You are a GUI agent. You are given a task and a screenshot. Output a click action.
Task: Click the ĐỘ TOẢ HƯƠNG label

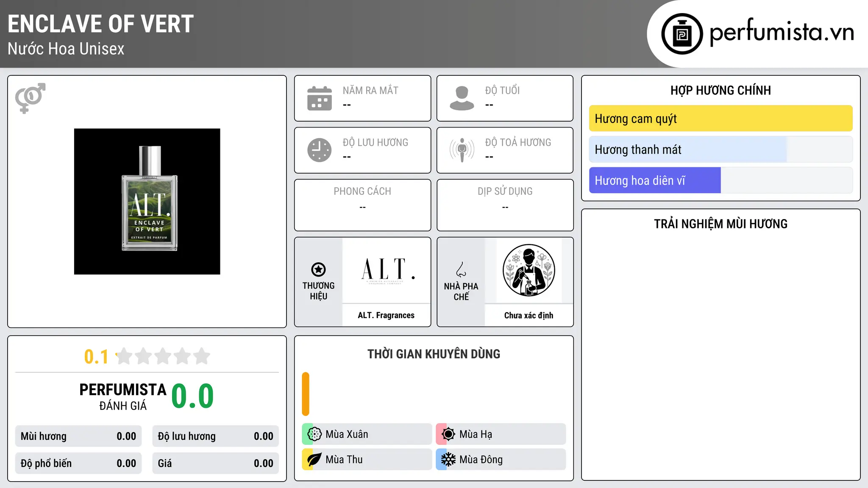(518, 142)
